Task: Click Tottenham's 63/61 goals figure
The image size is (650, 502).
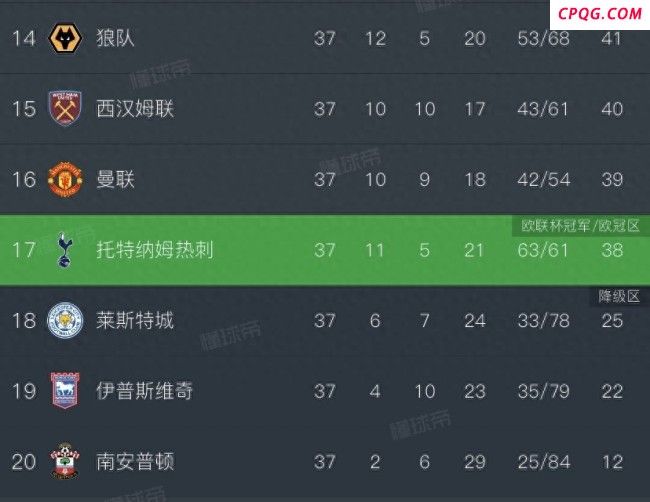Action: pos(543,250)
